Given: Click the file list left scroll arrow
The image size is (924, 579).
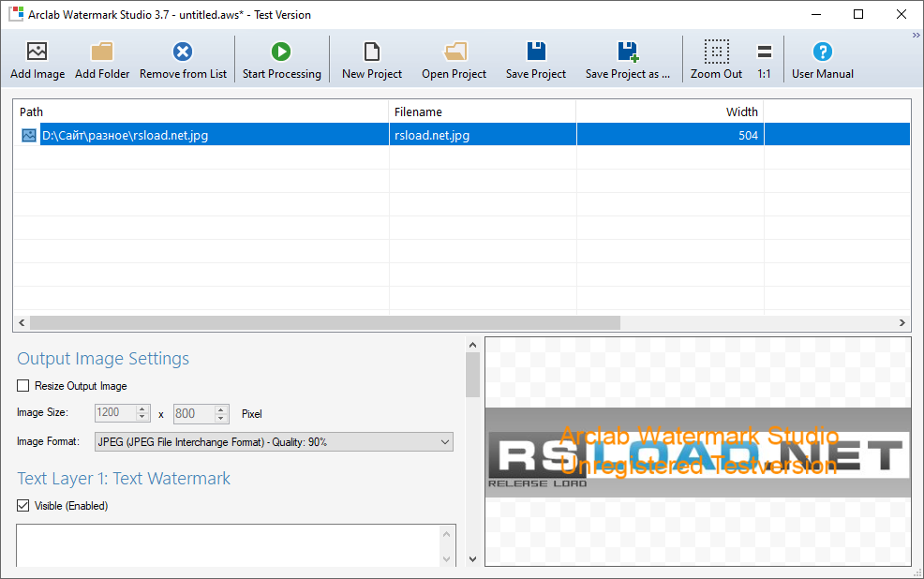Looking at the screenshot, I should tap(22, 323).
